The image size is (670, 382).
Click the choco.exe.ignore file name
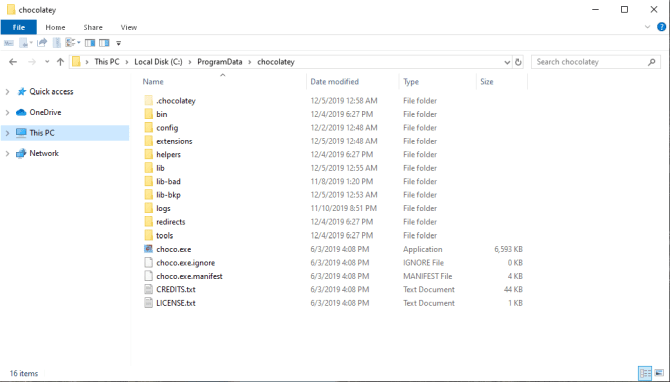(x=185, y=263)
